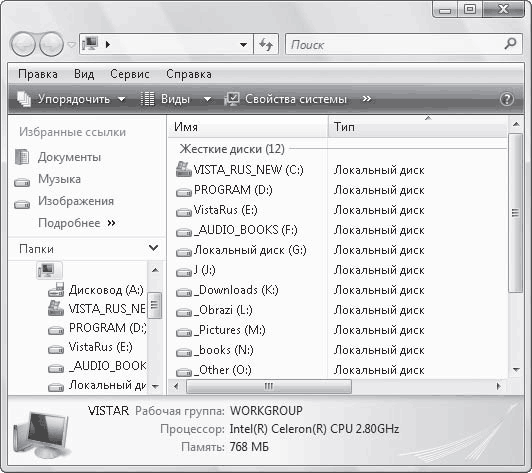The width and height of the screenshot is (532, 473).
Task: Select _AUDIO_BOOKS (F:) drive icon
Action: click(x=184, y=232)
